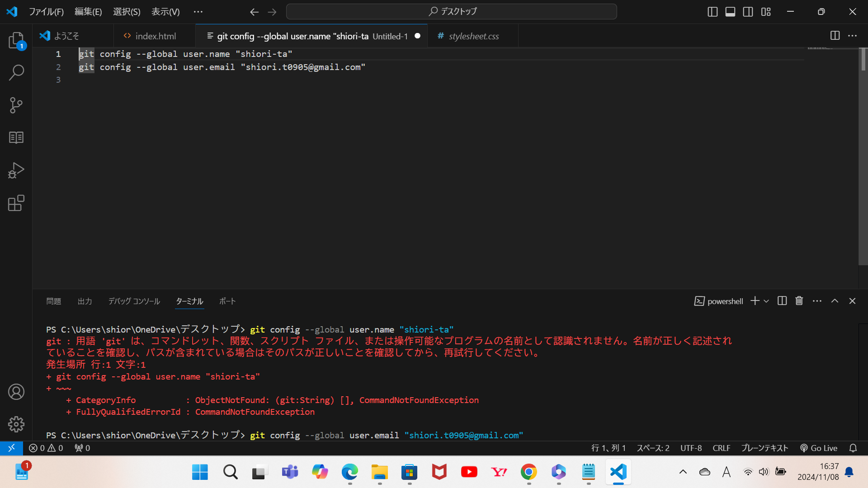Change language mode プレーンテキスト
This screenshot has height=488, width=868.
pos(764,448)
